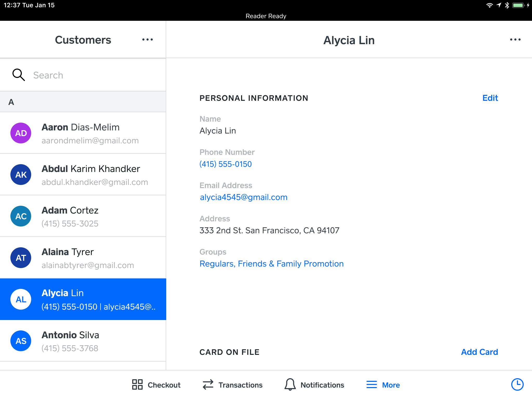532x399 pixels.
Task: Open the overflow menu on Alycia Lin's profile
Action: pyautogui.click(x=515, y=39)
